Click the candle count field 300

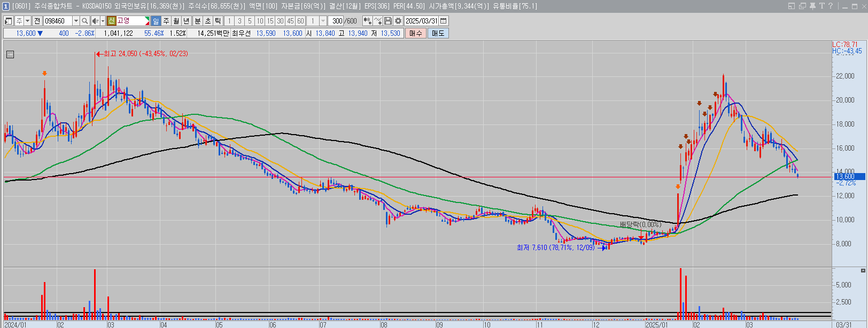337,21
